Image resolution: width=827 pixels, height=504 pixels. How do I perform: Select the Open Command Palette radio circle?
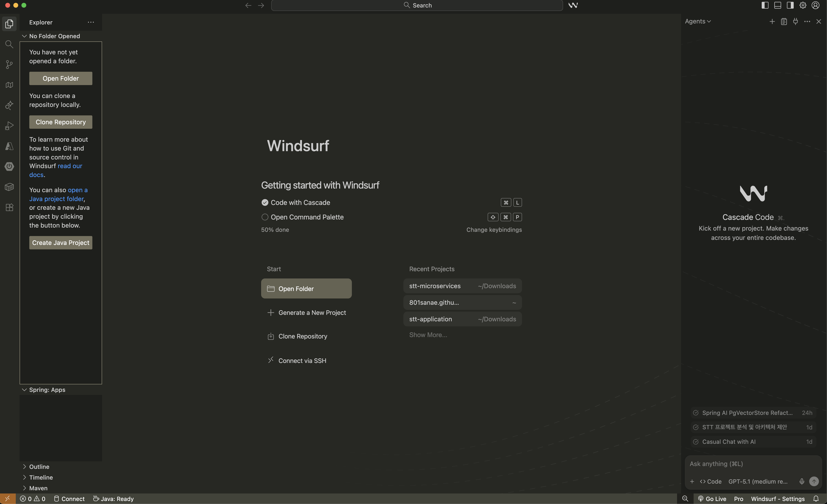tap(265, 217)
